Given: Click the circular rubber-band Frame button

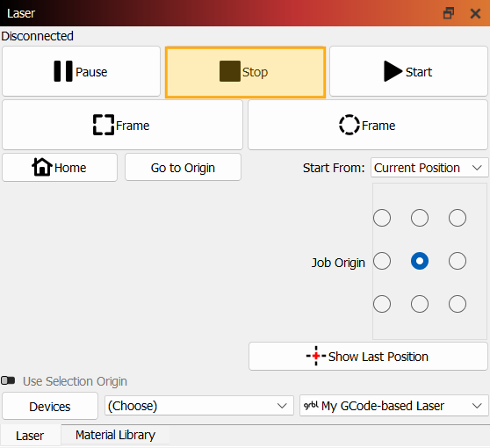Looking at the screenshot, I should (368, 125).
